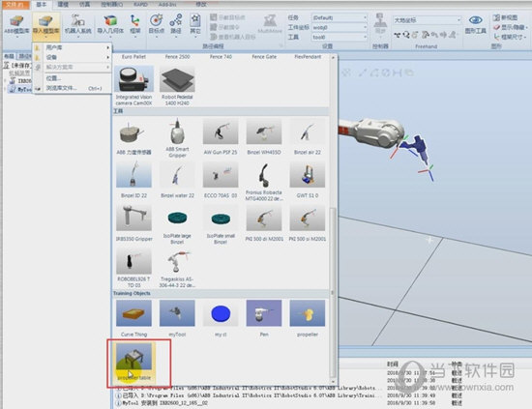Screen dimensions: 532x409
Task: Expand the 设备 equipment submenu
Action: [72, 57]
